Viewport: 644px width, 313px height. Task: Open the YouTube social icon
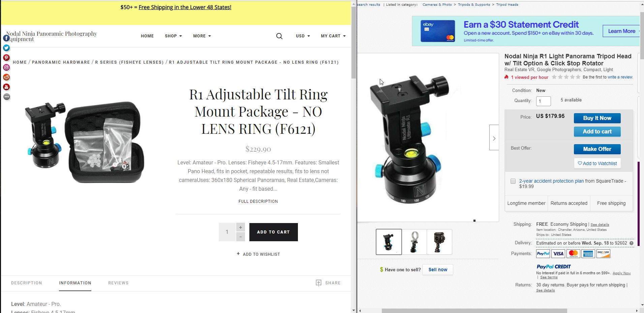[6, 87]
